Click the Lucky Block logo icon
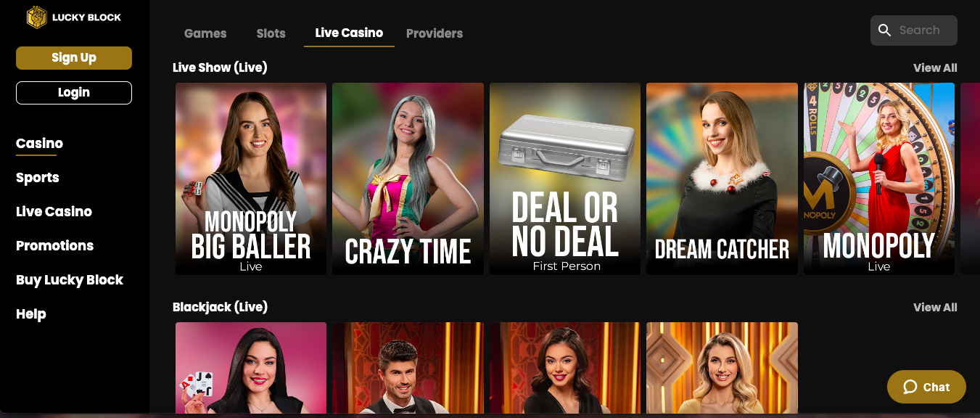The image size is (980, 418). coord(36,17)
